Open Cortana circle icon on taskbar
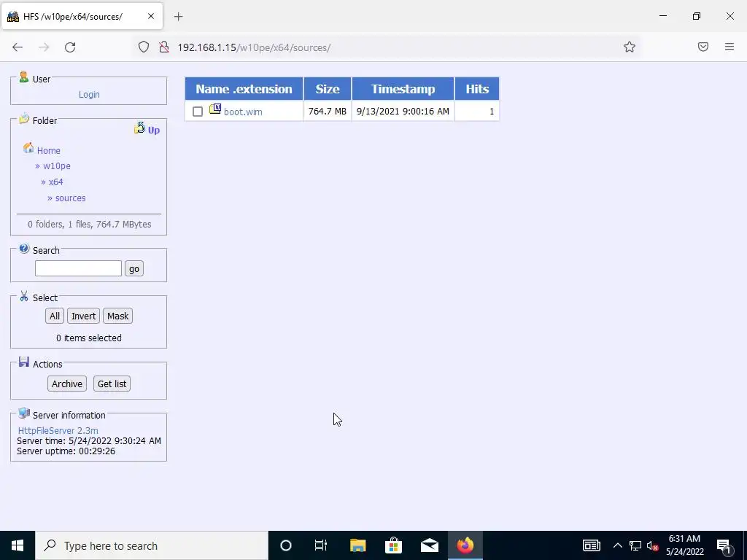This screenshot has width=747, height=560. [x=286, y=545]
